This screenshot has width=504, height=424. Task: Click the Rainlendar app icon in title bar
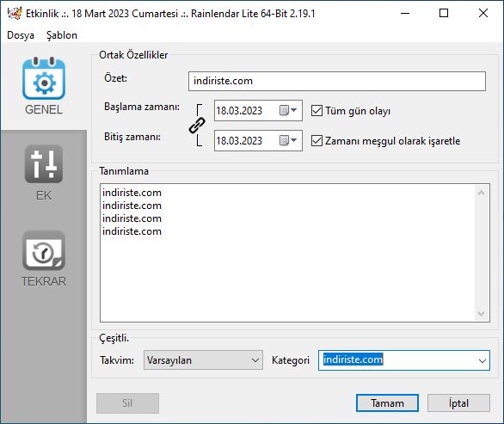coord(14,13)
